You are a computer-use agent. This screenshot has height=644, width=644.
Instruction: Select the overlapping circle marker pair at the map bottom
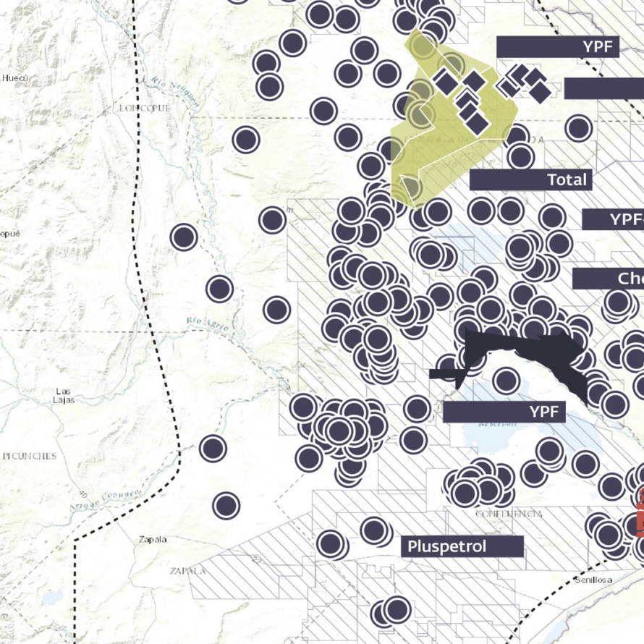click(x=391, y=611)
